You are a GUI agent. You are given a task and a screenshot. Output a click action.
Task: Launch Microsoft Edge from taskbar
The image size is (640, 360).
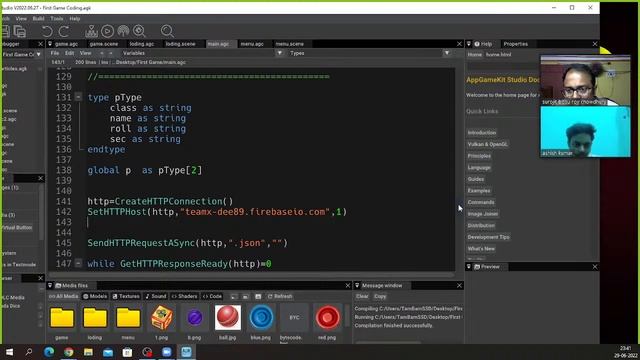49,352
